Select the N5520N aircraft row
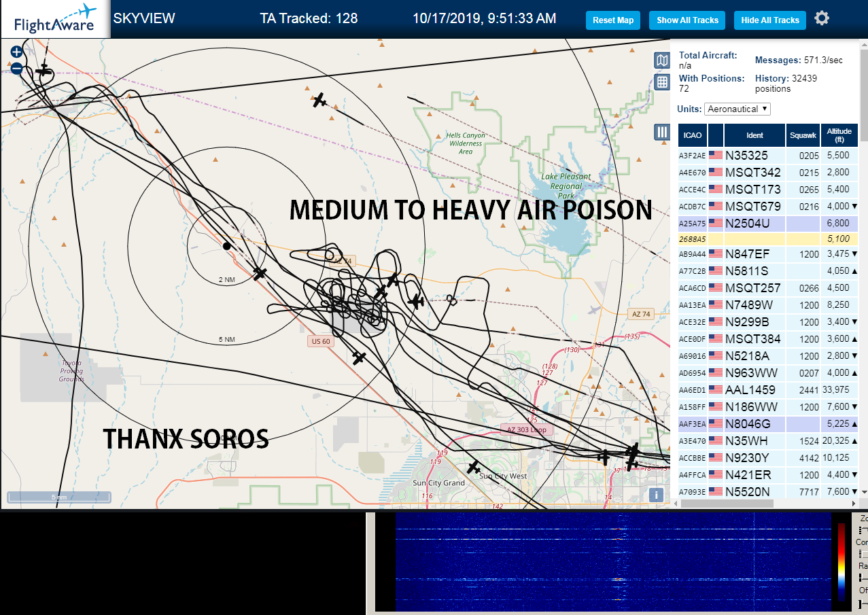The height and width of the screenshot is (615, 868). pyautogui.click(x=768, y=491)
